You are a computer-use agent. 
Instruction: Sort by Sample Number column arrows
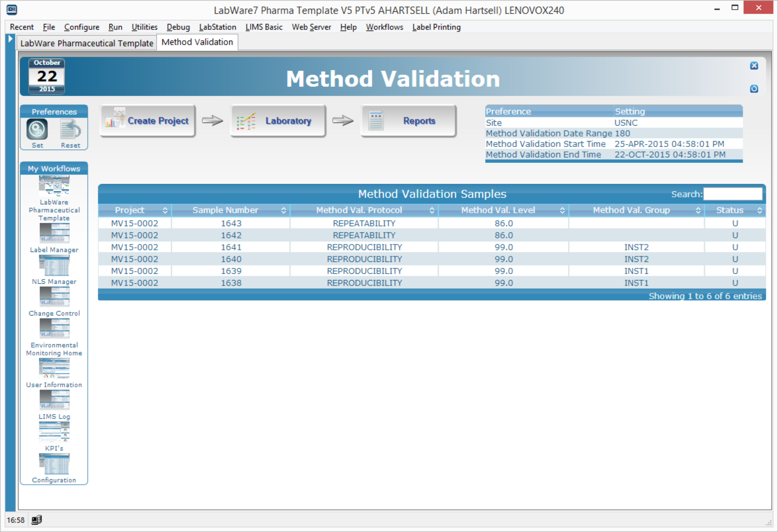283,210
